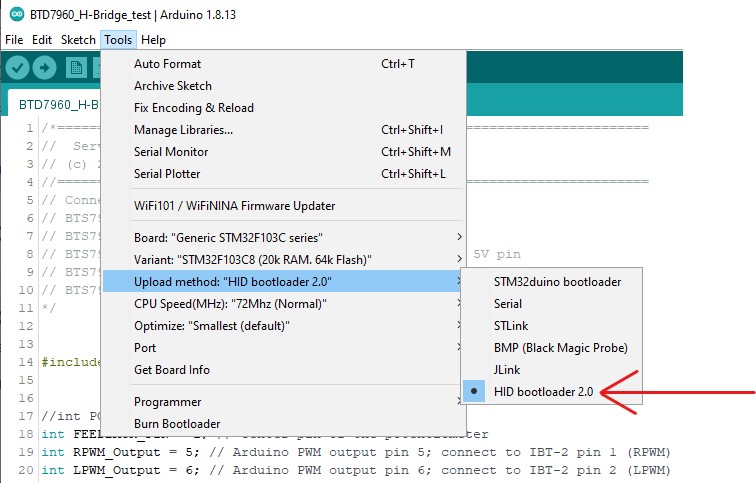The height and width of the screenshot is (483, 756).
Task: Expand the Upload method submenu
Action: coord(284,282)
